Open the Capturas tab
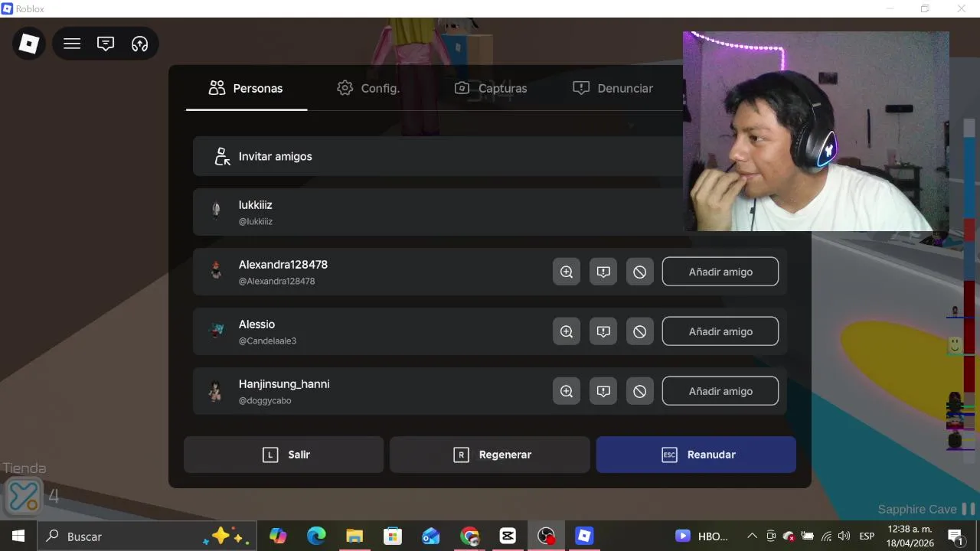Screen dimensions: 980x551 pyautogui.click(x=491, y=88)
